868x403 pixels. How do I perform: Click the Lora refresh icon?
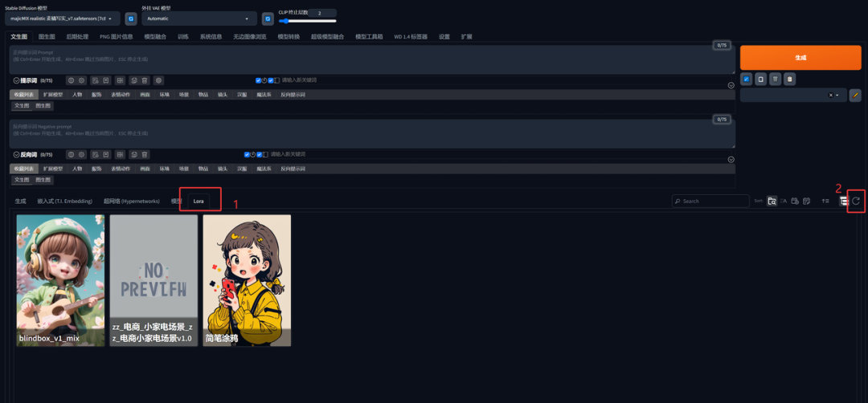[x=856, y=201]
